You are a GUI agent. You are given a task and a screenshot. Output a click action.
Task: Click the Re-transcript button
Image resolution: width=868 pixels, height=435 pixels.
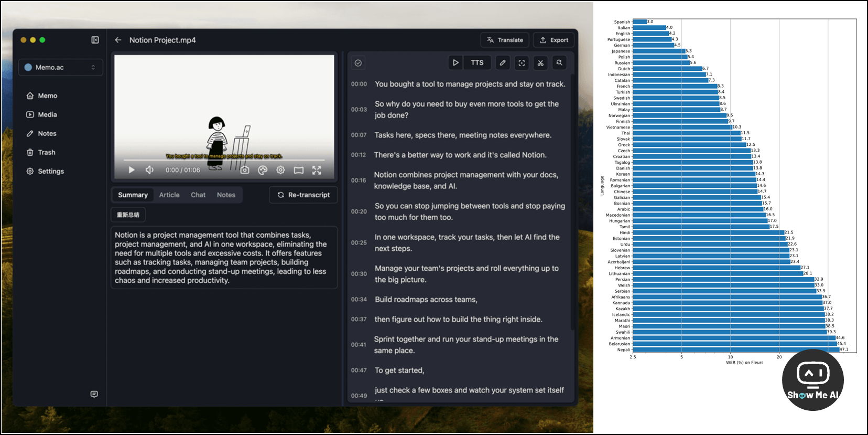[x=303, y=195]
